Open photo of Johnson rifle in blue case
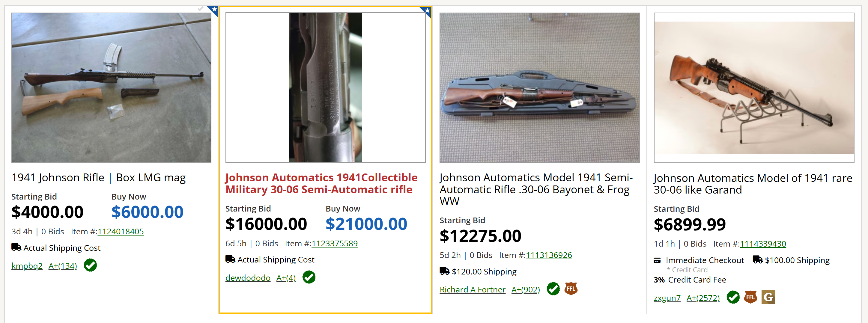This screenshot has height=323, width=868. click(x=539, y=87)
